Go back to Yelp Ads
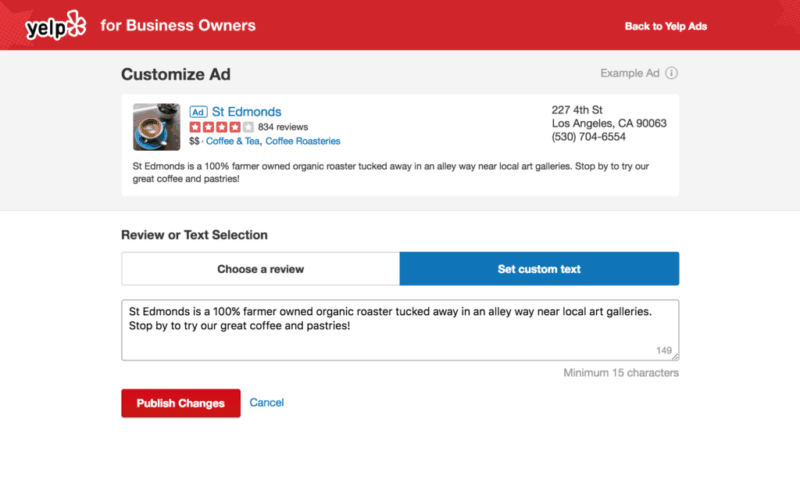Screen dimensions: 800x502 (665, 26)
